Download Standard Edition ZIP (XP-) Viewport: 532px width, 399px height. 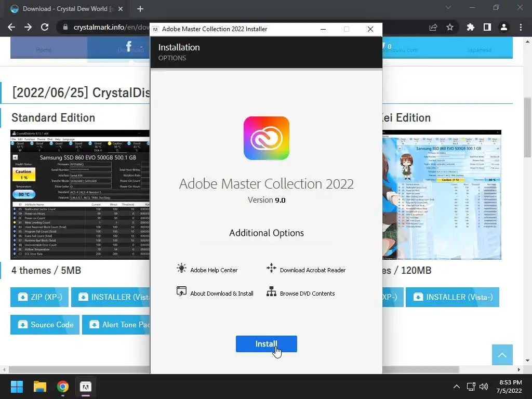click(39, 297)
